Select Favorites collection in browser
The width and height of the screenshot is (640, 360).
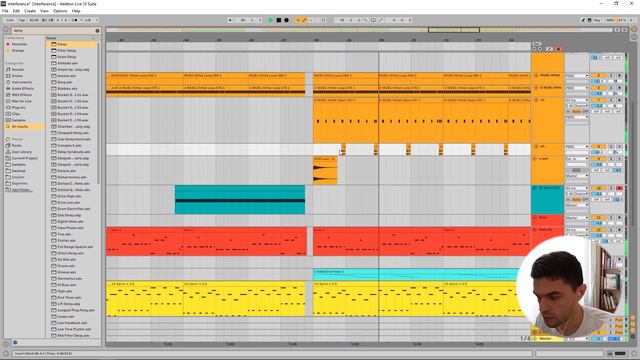point(19,44)
